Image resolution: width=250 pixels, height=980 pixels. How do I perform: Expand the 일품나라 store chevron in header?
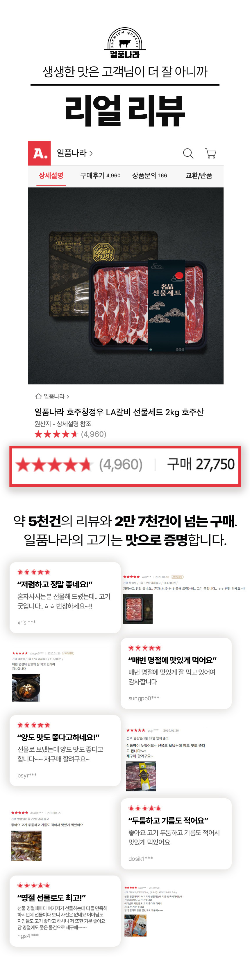(x=91, y=153)
